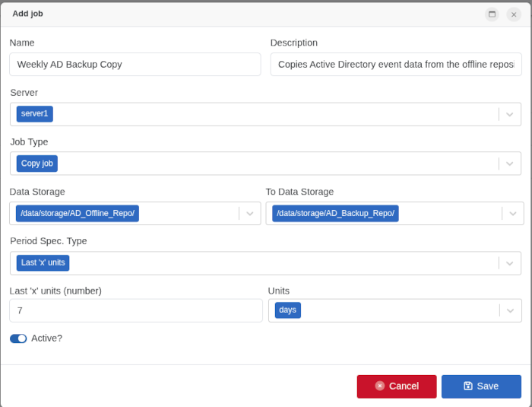Expand the Data Storage dropdown
Screen dimensions: 532x407
249,213
